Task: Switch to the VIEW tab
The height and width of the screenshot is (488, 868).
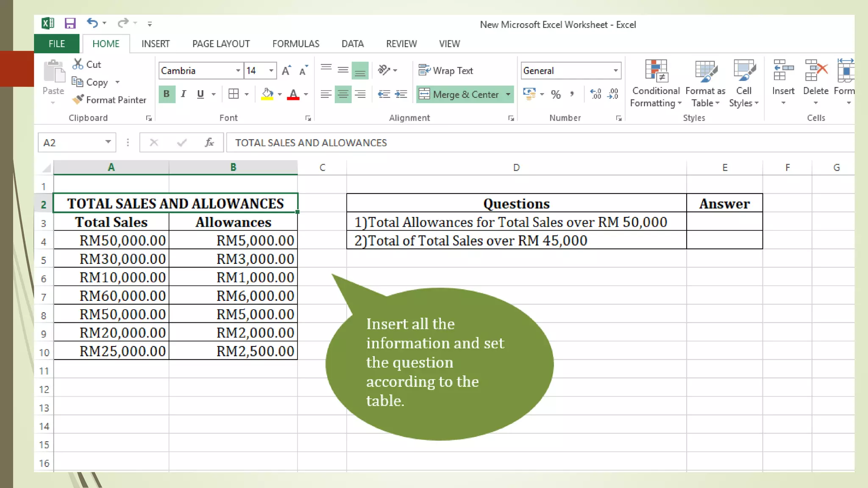Action: 449,44
